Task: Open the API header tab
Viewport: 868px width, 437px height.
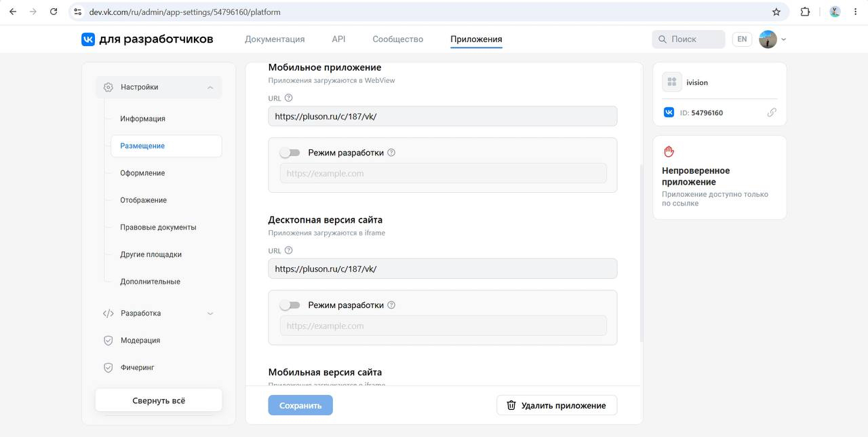Action: [338, 39]
